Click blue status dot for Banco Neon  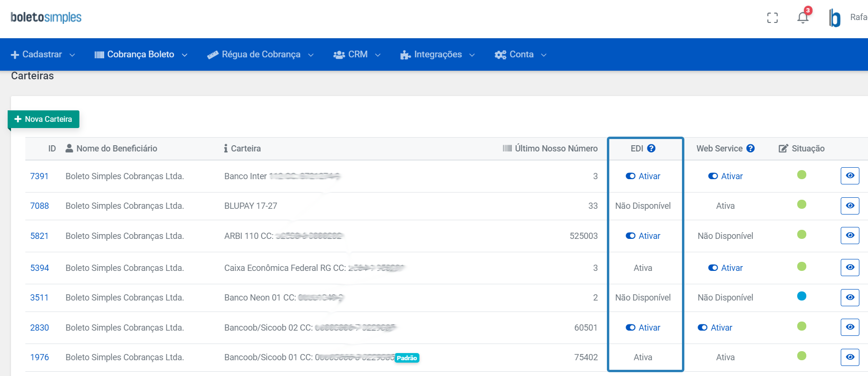pos(802,296)
